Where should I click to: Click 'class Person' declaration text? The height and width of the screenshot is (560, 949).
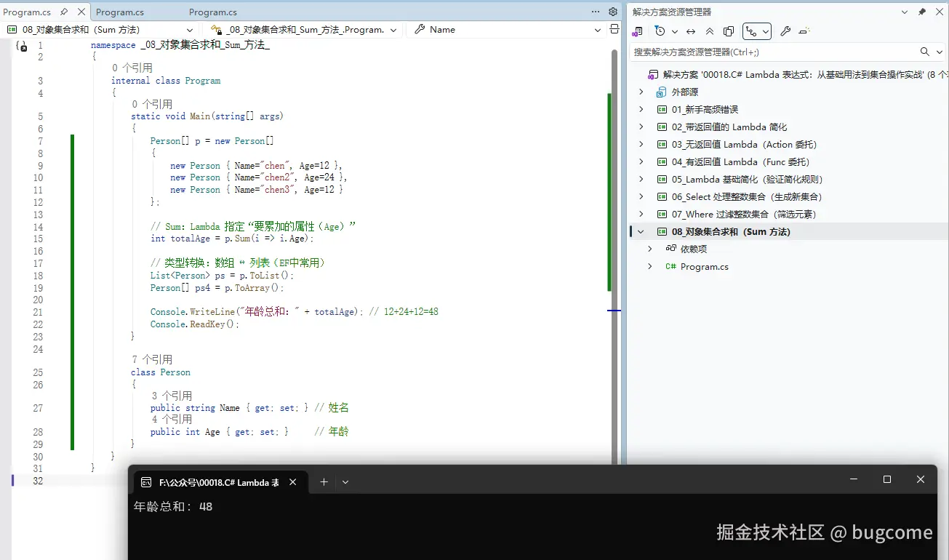click(x=161, y=372)
